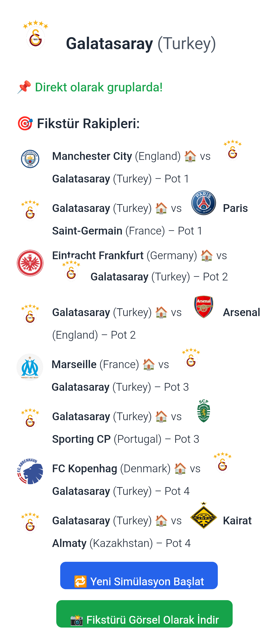Click the Galatasaray (Turkey) page title

pyautogui.click(x=141, y=43)
